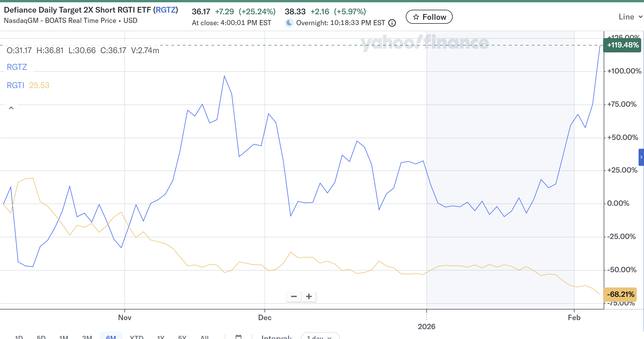The height and width of the screenshot is (339, 644).
Task: Click the Follow star button
Action: 429,17
